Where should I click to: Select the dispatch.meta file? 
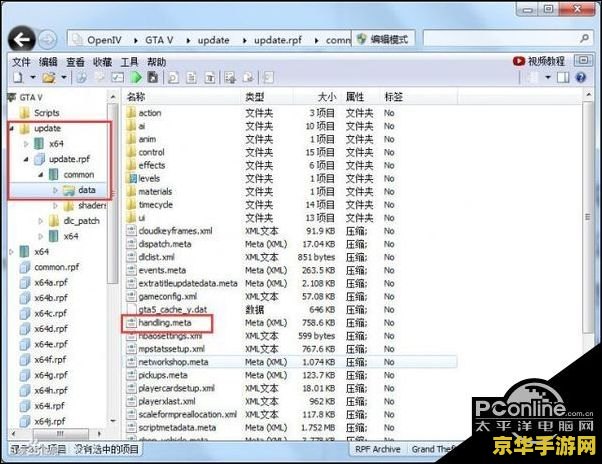[x=165, y=244]
